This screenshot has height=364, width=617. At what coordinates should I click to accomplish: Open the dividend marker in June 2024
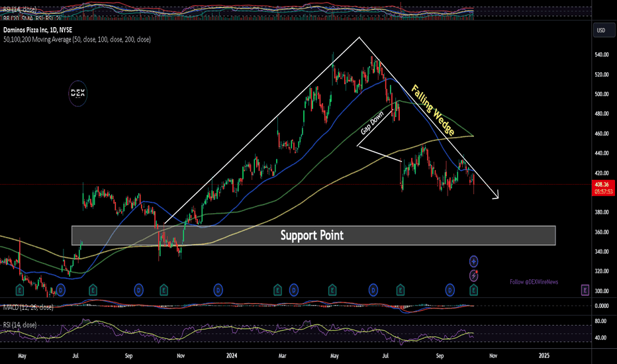click(373, 291)
